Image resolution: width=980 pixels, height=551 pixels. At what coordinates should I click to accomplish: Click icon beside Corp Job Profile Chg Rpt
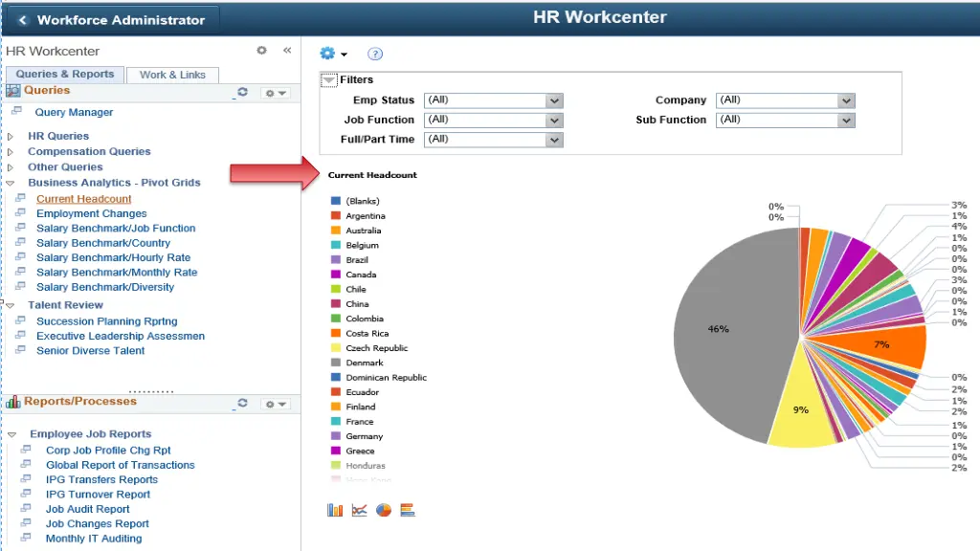26,449
